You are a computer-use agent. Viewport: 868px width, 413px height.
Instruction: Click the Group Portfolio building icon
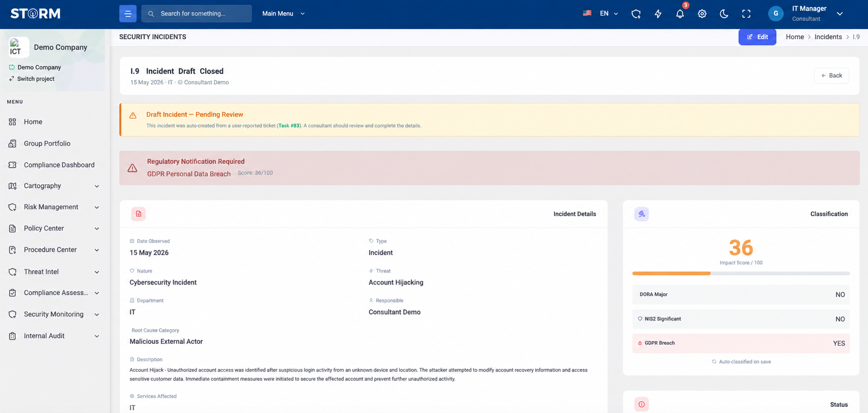pyautogui.click(x=12, y=143)
